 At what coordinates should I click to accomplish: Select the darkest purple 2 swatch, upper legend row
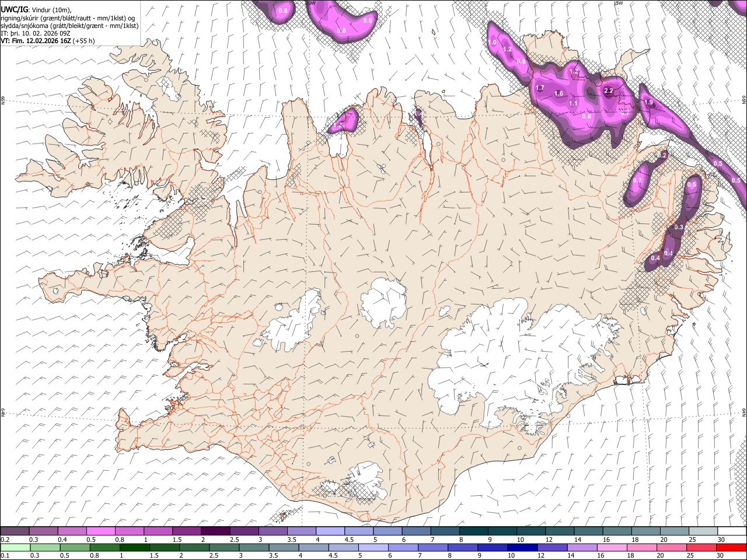(215, 531)
